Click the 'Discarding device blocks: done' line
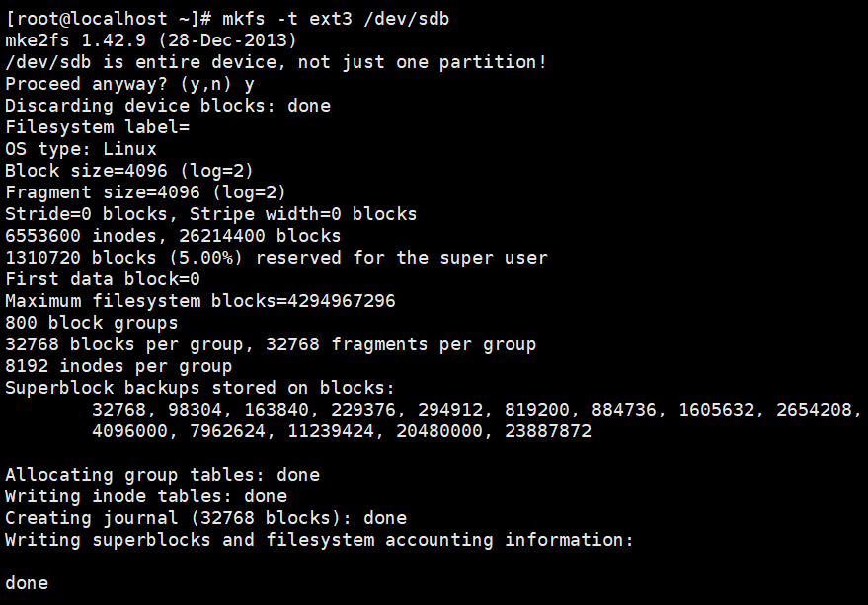The width and height of the screenshot is (868, 605). [168, 106]
